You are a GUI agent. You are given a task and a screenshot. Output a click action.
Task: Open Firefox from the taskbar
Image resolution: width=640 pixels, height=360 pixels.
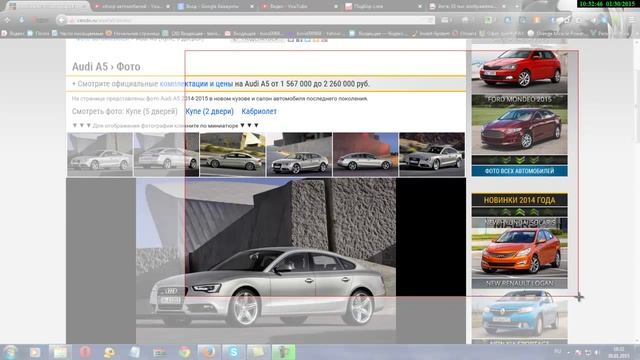point(209,352)
